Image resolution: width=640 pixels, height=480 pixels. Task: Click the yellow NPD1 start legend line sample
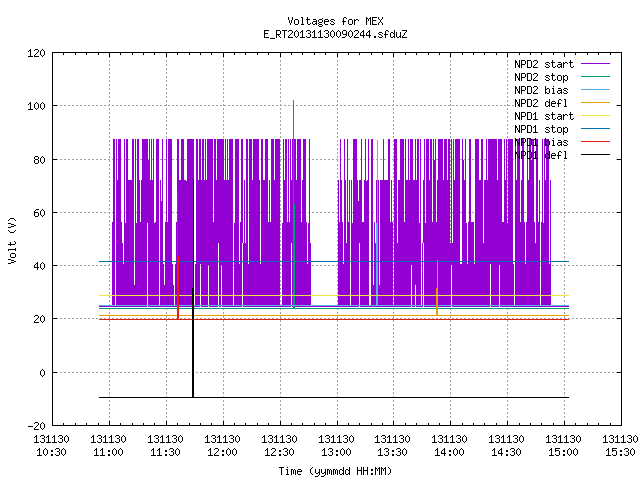click(595, 116)
